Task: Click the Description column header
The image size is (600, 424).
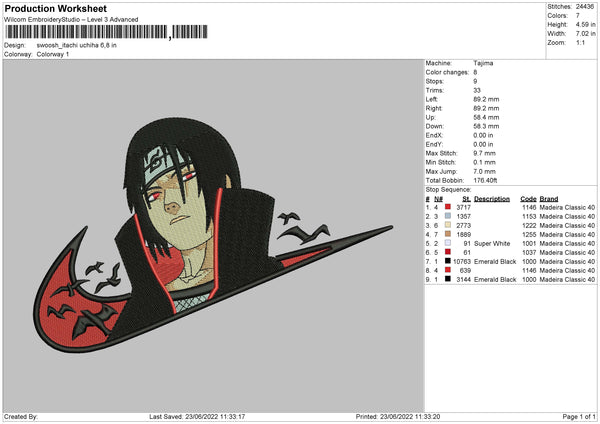Action: click(x=492, y=199)
